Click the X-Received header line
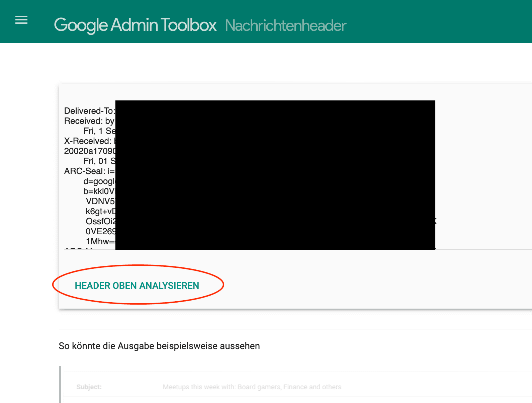The width and height of the screenshot is (532, 403). (88, 141)
